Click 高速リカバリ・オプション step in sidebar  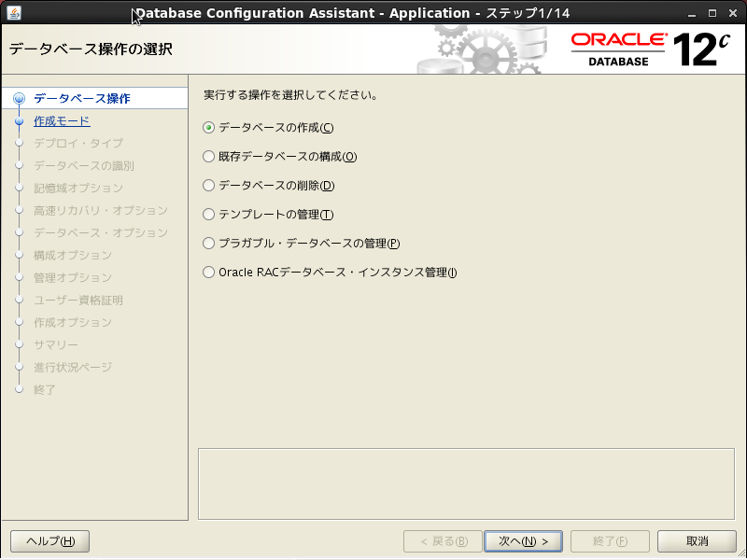(101, 211)
